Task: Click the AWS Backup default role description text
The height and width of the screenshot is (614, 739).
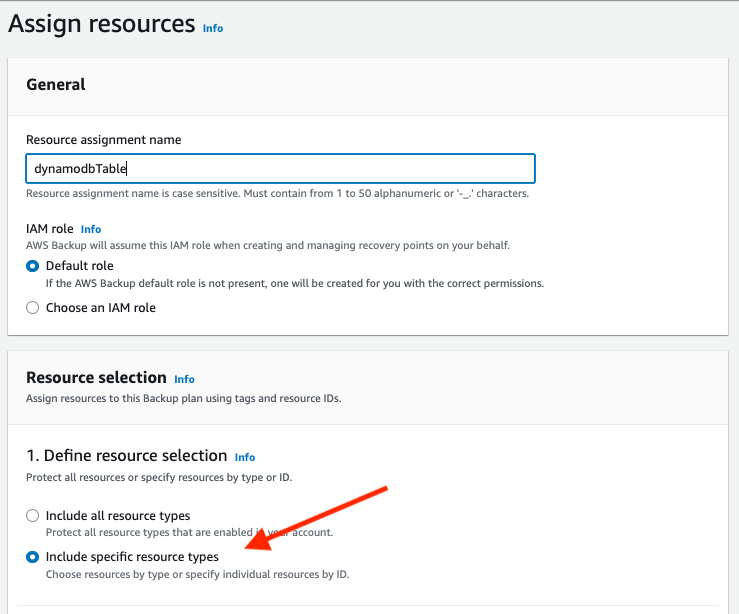Action: coord(295,284)
